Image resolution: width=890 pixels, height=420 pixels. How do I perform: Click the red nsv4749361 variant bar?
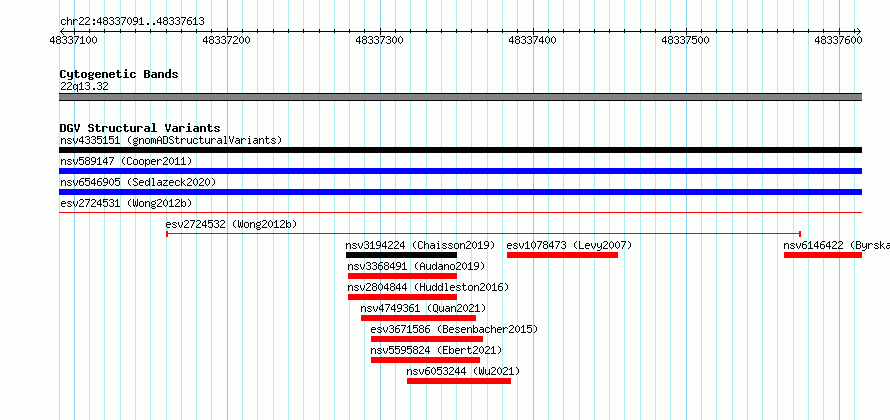418,318
